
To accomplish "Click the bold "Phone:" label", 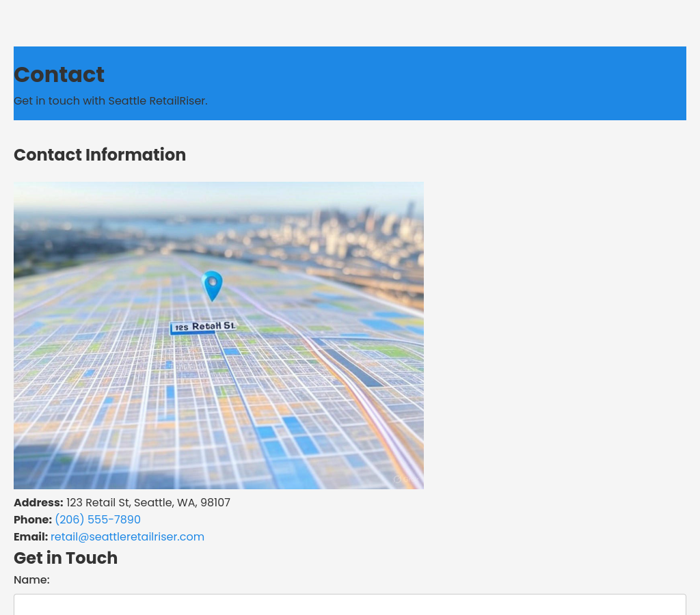I will pos(33,520).
